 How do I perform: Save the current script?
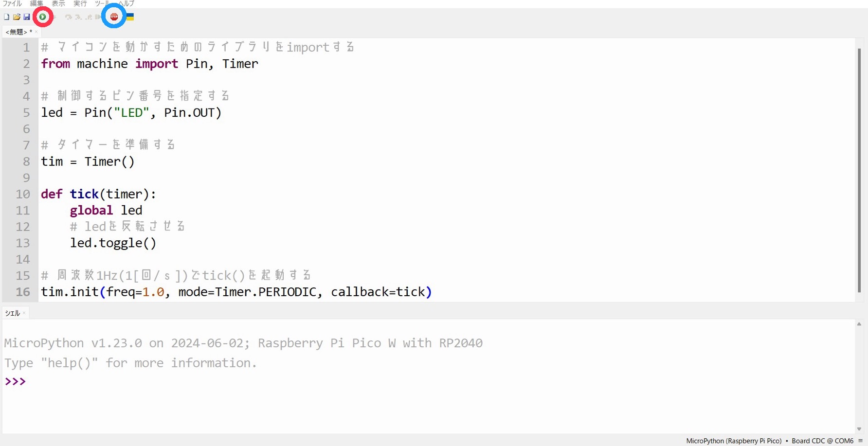(27, 16)
